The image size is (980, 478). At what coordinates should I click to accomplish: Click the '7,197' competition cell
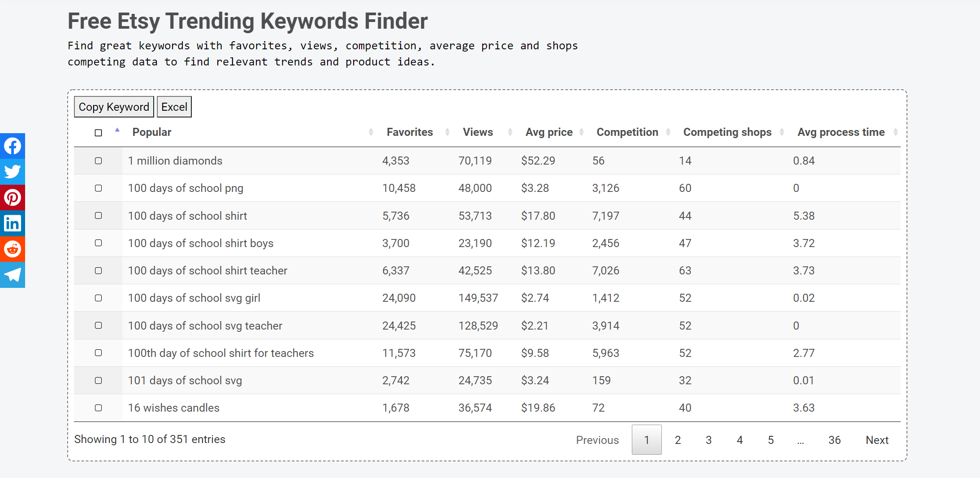click(x=606, y=216)
